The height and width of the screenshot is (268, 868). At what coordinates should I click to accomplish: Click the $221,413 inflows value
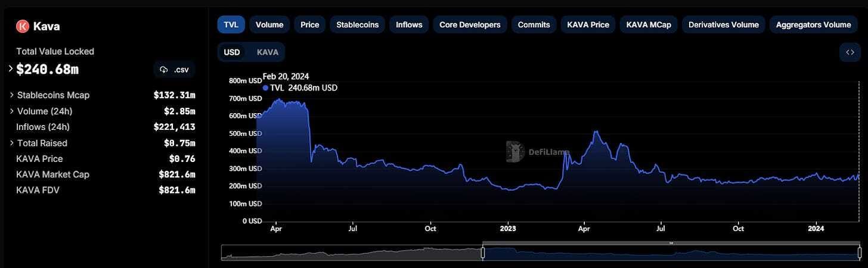pyautogui.click(x=175, y=127)
